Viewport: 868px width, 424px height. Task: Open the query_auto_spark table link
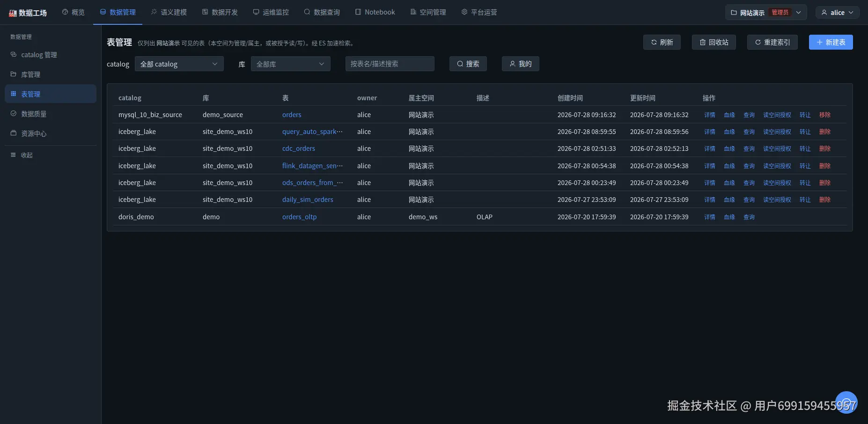pos(312,132)
